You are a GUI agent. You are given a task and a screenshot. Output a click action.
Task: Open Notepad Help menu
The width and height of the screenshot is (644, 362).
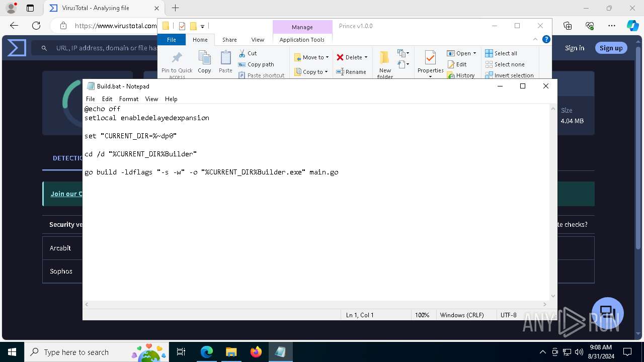coord(171,99)
